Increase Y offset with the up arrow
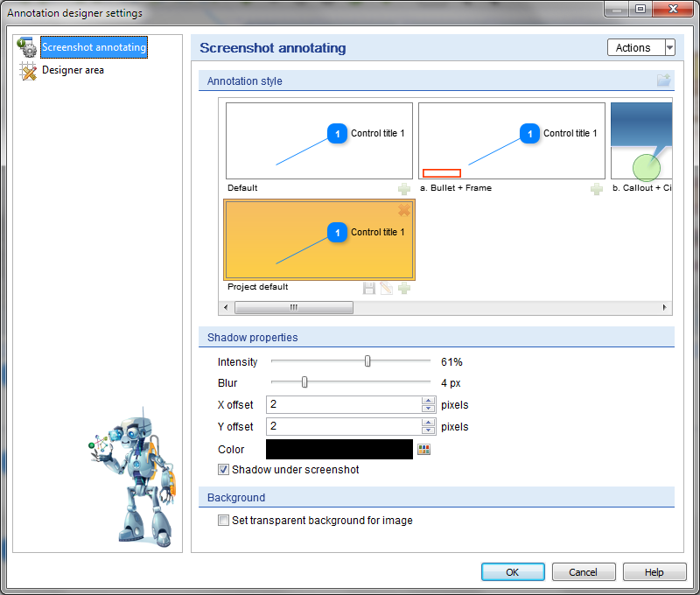 click(428, 423)
